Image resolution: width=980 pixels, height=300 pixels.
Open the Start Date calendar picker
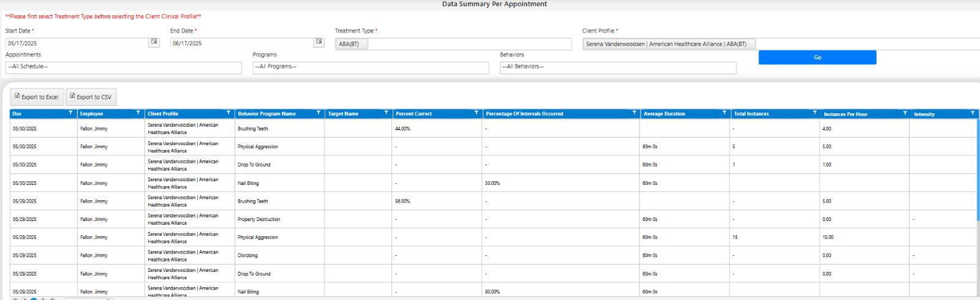tap(154, 42)
